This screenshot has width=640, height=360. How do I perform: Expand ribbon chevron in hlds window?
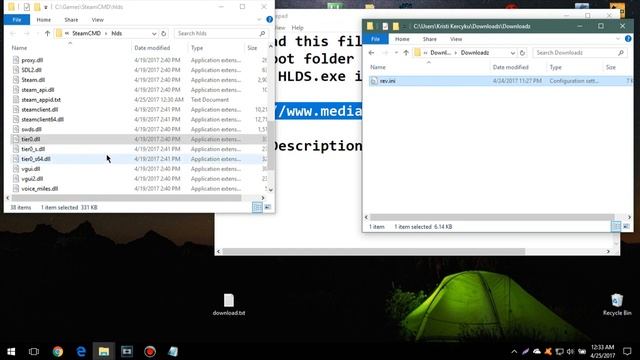[259, 20]
